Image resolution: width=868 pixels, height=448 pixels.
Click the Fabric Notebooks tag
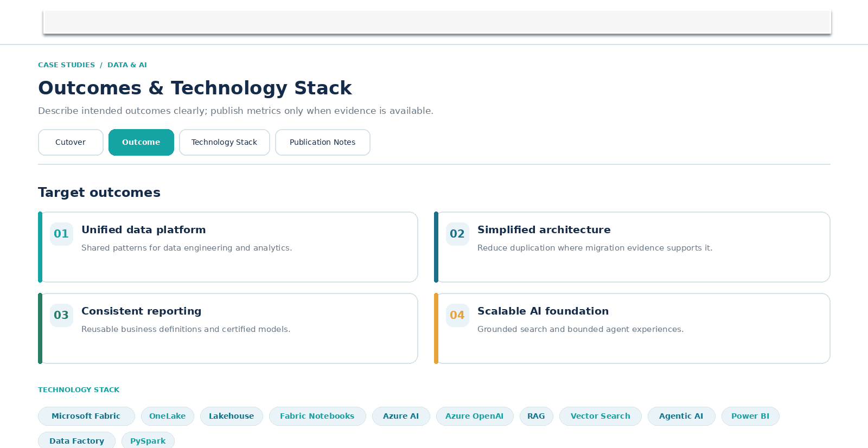317,416
